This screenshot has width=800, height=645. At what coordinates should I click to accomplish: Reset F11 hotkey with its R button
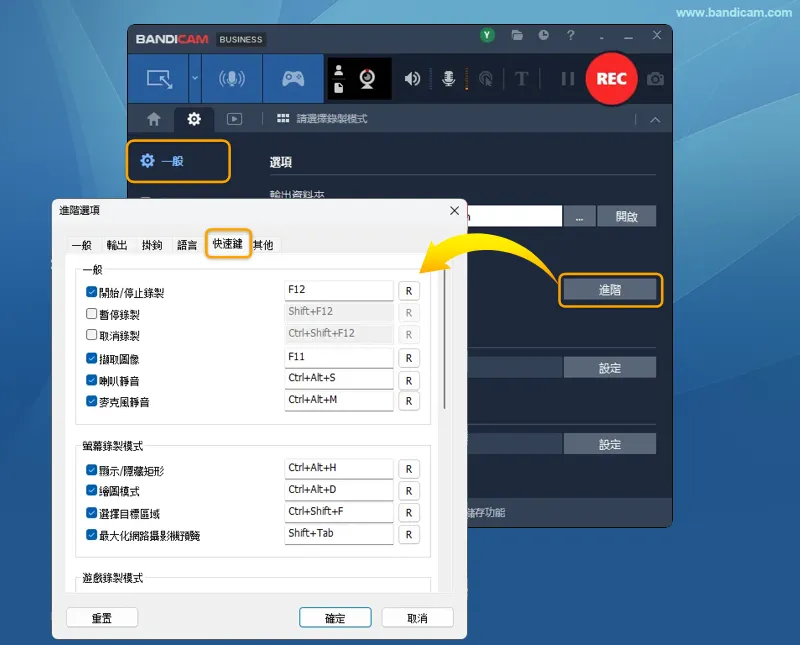[409, 358]
